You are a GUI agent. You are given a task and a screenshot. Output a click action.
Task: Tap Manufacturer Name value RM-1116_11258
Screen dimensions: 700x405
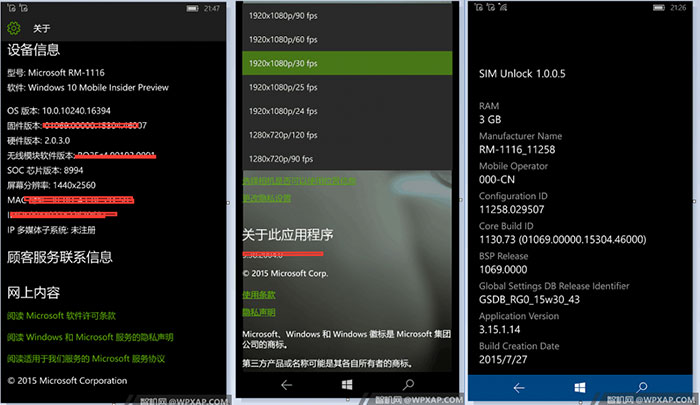[517, 150]
